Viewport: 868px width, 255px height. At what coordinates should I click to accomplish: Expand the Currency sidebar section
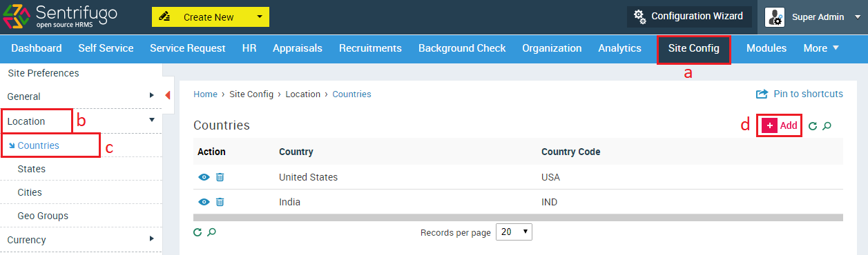(x=81, y=240)
